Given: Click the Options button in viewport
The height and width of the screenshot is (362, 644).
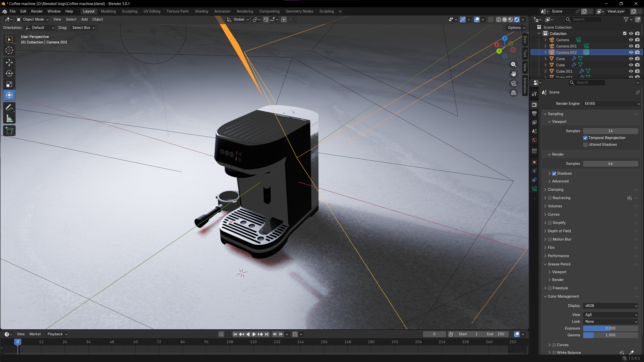Looking at the screenshot, I should (x=516, y=28).
